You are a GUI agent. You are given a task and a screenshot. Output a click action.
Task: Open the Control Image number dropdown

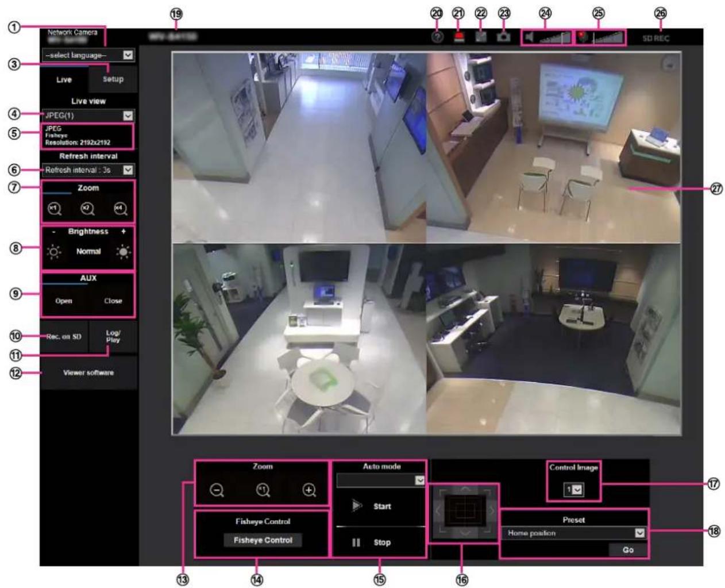point(573,490)
